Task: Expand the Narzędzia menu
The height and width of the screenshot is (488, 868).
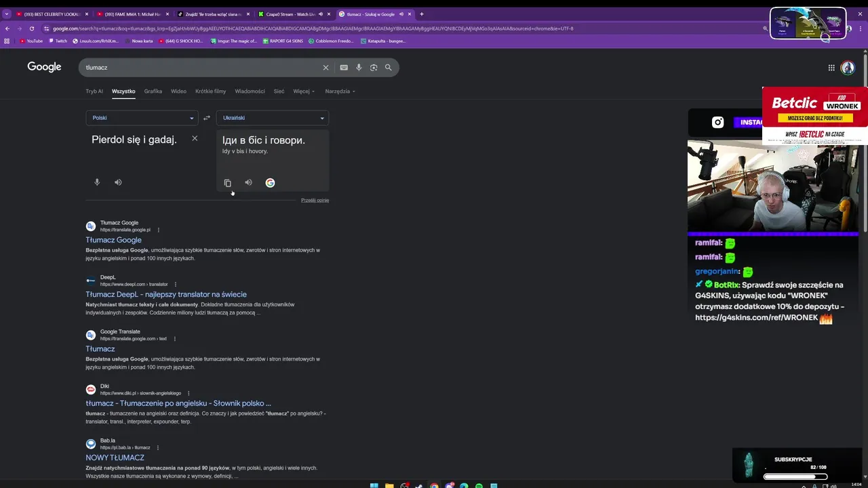Action: click(340, 91)
